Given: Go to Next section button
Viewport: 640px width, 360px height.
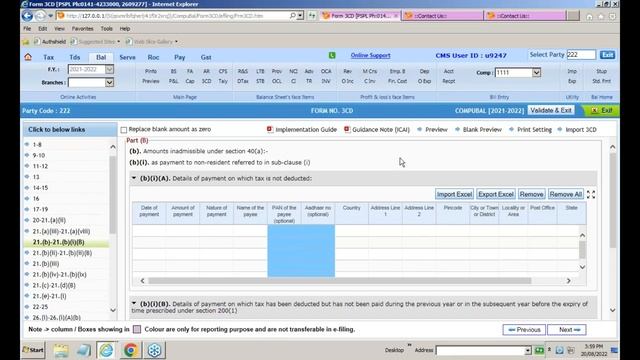Looking at the screenshot, I should click(567, 329).
